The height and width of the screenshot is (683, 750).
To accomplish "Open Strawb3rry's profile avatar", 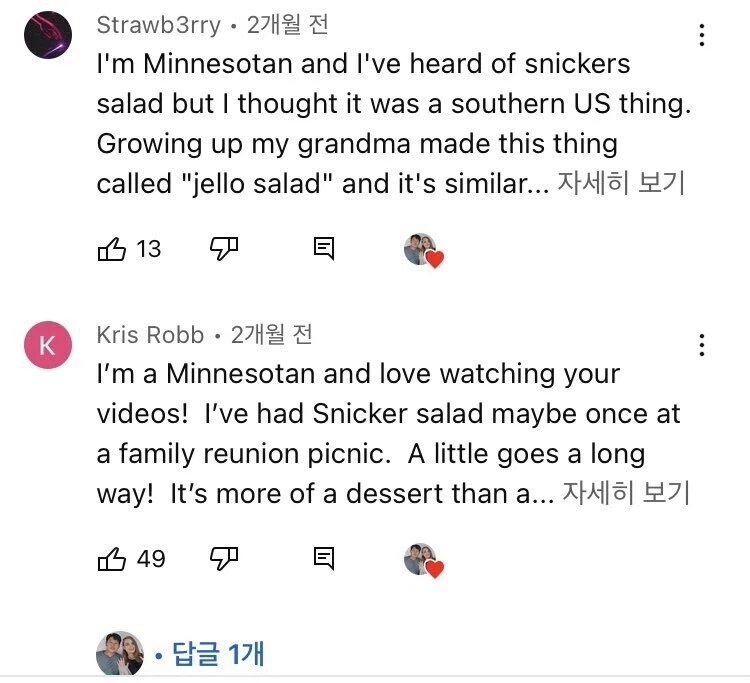I will point(48,36).
